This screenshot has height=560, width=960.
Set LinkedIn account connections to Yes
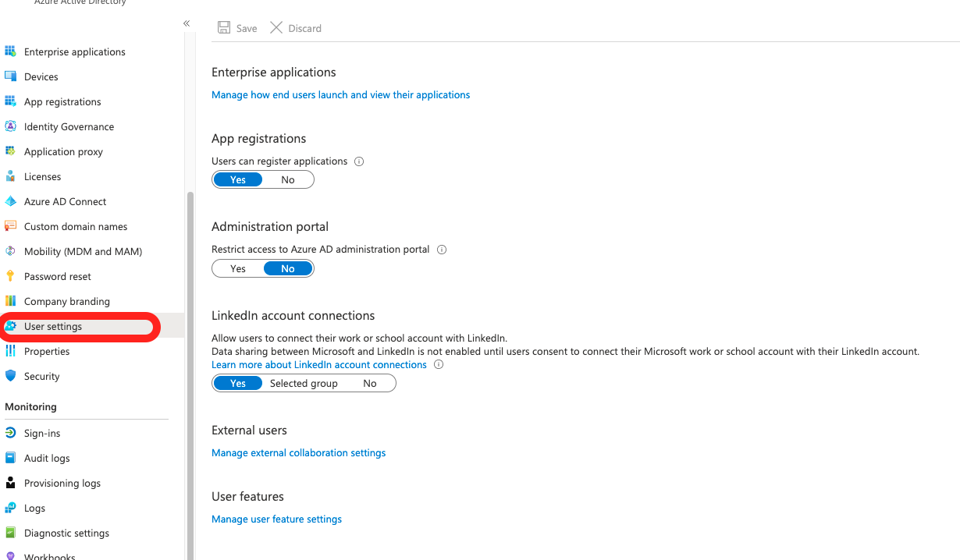(x=238, y=383)
